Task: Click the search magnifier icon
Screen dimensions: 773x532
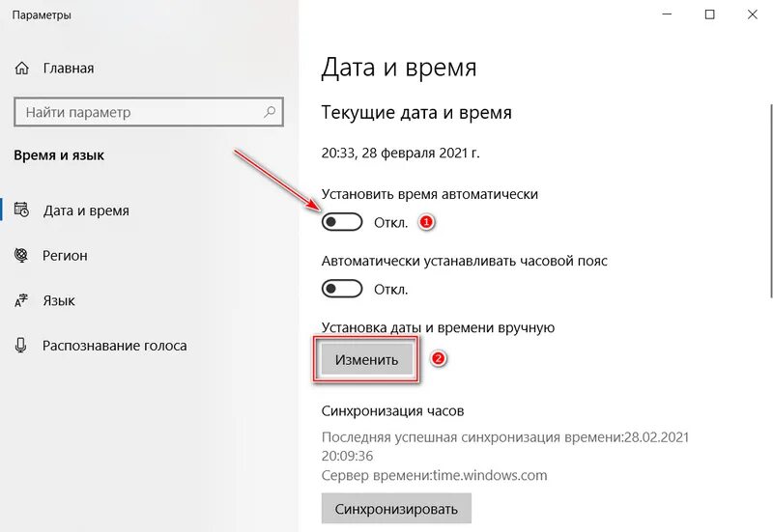Action: click(x=270, y=112)
